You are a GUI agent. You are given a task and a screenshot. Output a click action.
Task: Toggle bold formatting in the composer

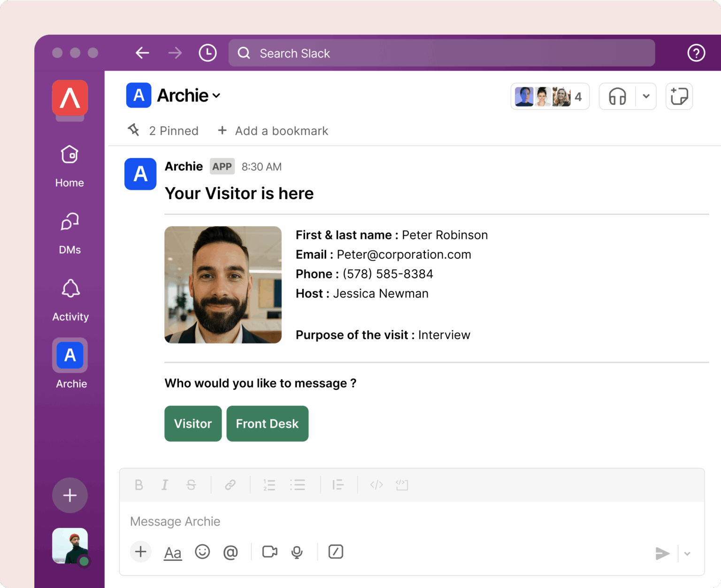139,485
